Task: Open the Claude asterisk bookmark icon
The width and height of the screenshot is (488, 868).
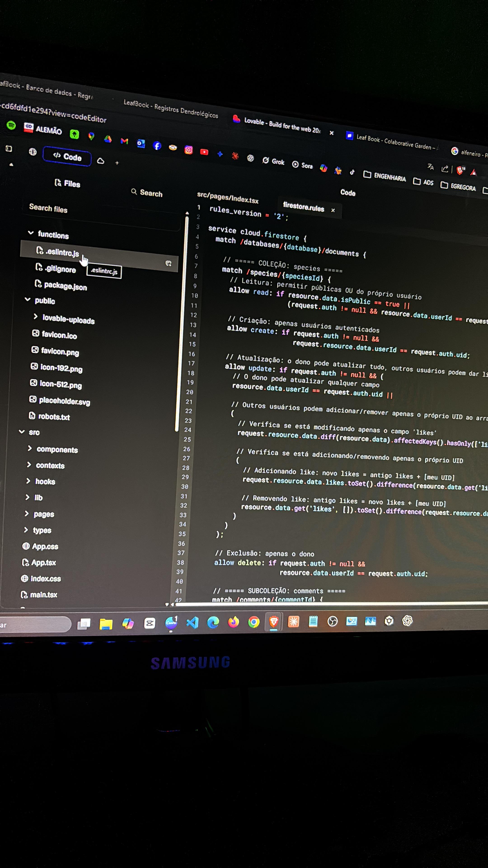Action: point(235,156)
